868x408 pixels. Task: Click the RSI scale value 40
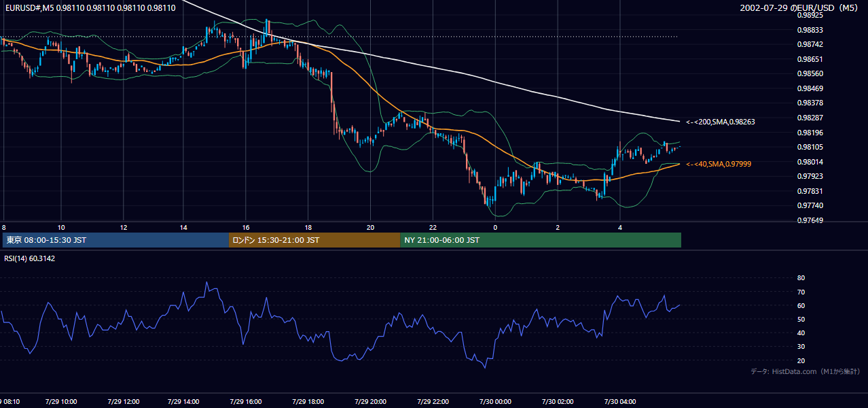[801, 333]
